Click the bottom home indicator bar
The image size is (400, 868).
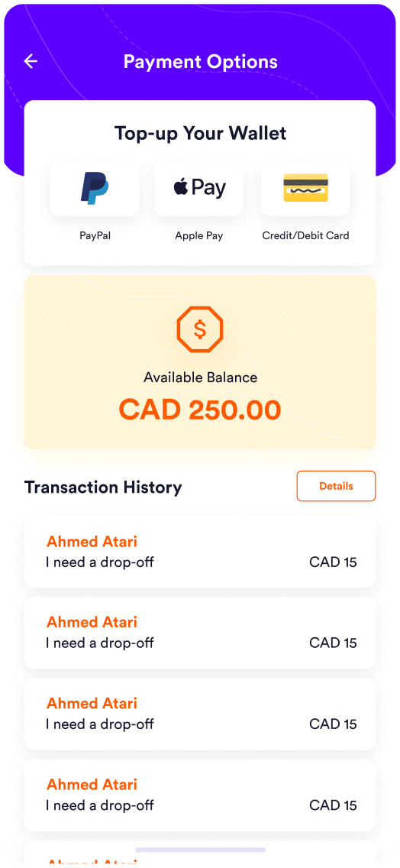click(200, 850)
